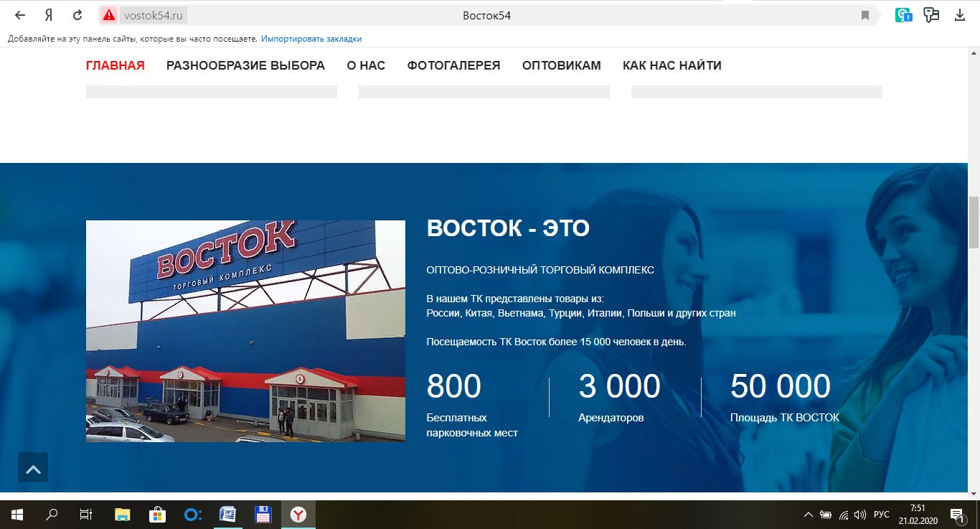
Task: Open the ОПТОВИКАМ menu item
Action: pyautogui.click(x=561, y=65)
